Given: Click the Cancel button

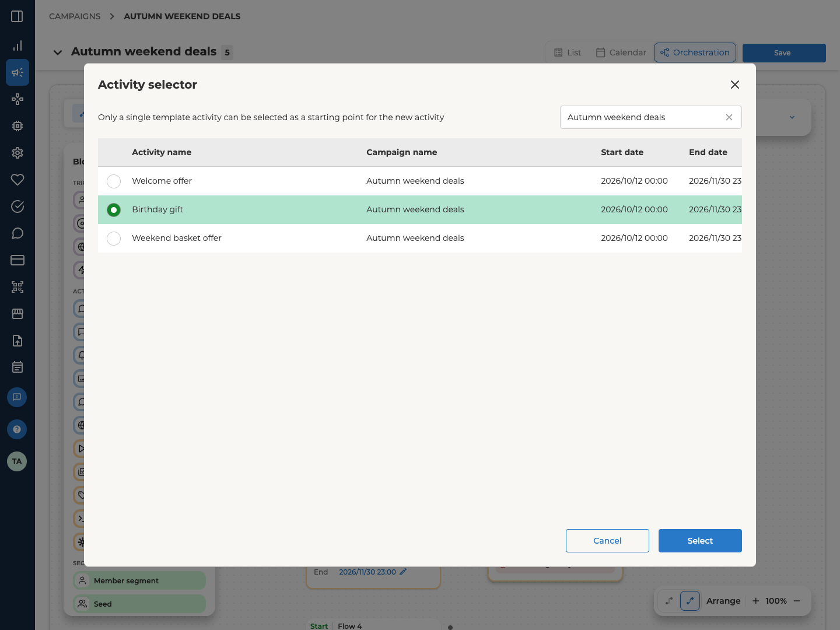Looking at the screenshot, I should click(607, 541).
